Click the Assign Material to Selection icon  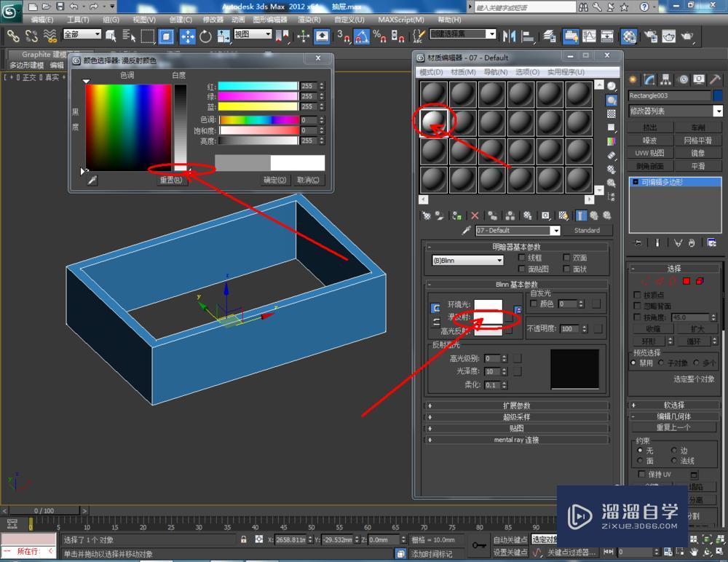456,215
